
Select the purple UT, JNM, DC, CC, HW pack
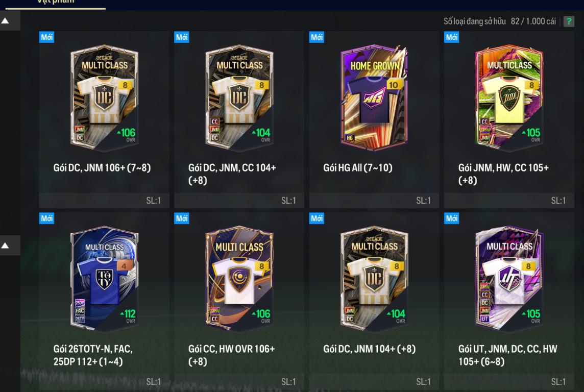[x=509, y=301]
